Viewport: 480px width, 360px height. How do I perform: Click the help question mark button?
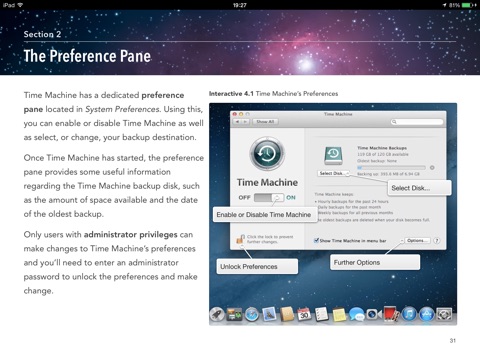[436, 240]
